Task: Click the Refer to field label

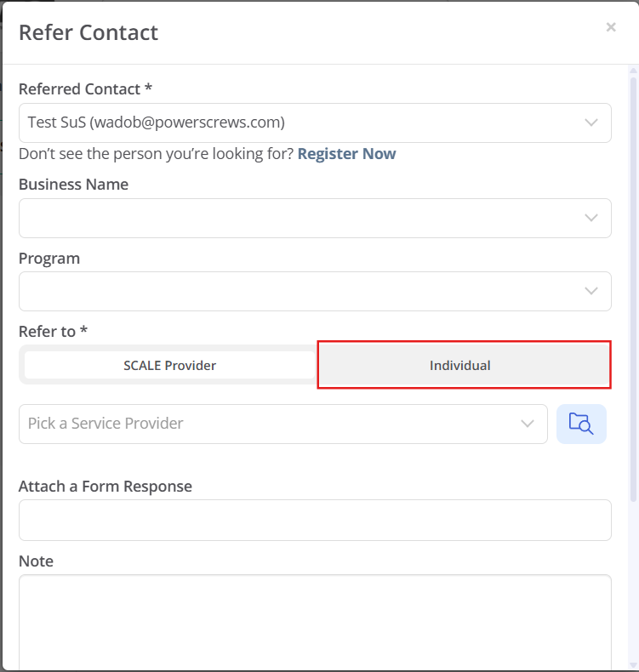Action: point(53,331)
